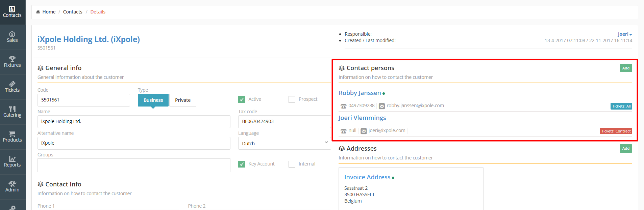644x210 pixels.
Task: Uncheck the Active checkbox
Action: tap(242, 99)
